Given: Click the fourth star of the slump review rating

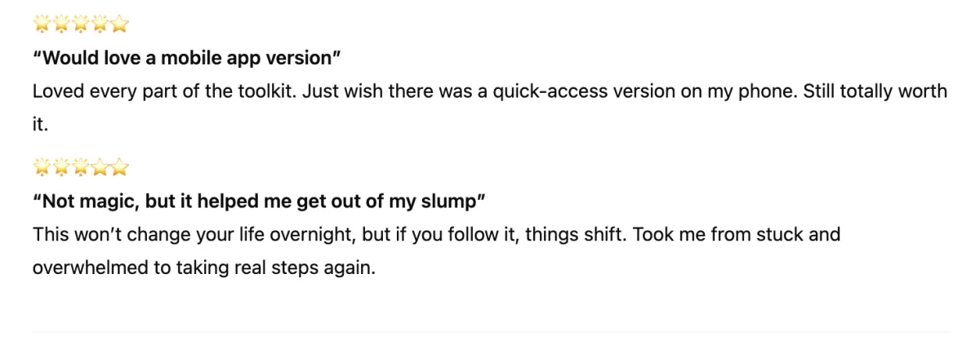Looking at the screenshot, I should (x=100, y=168).
